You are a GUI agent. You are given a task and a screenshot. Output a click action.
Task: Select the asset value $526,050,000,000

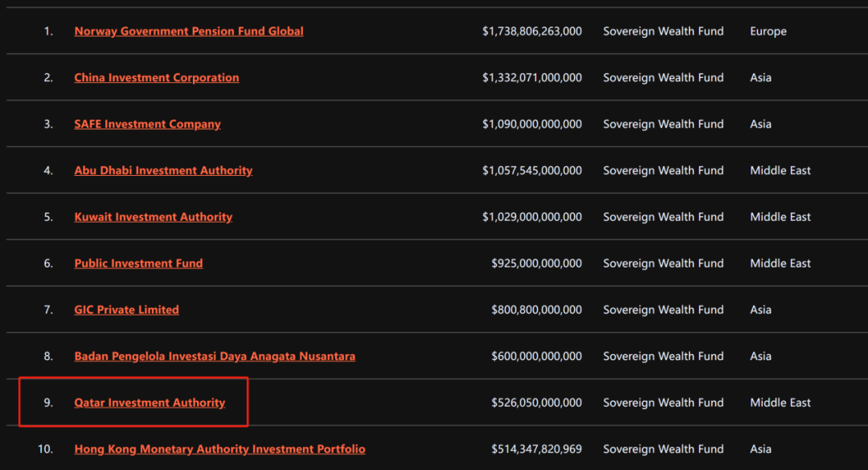(536, 403)
